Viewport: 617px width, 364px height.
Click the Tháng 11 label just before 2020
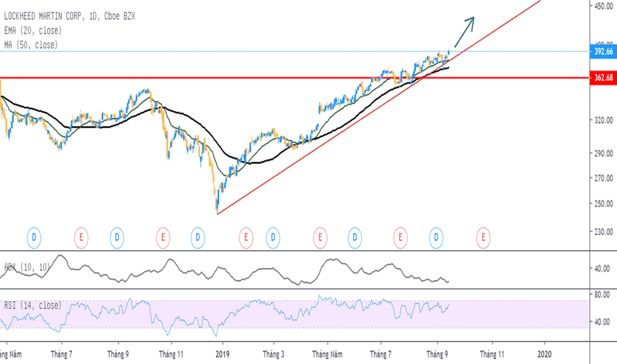click(492, 354)
